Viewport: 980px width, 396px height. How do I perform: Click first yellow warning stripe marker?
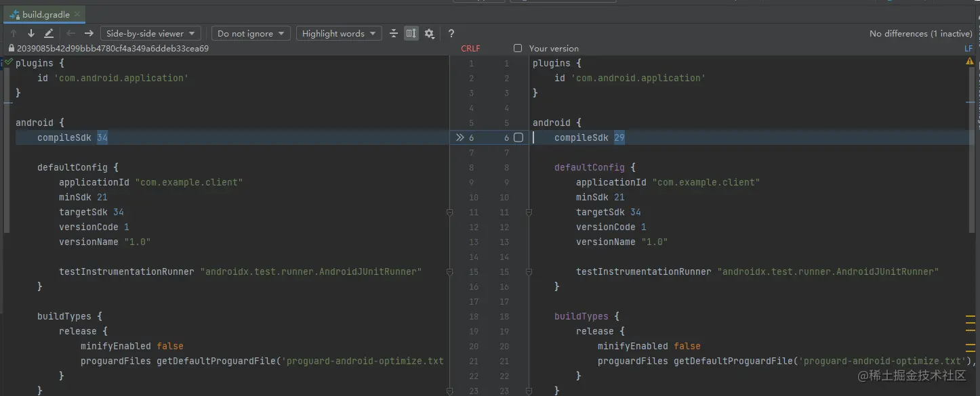click(971, 316)
